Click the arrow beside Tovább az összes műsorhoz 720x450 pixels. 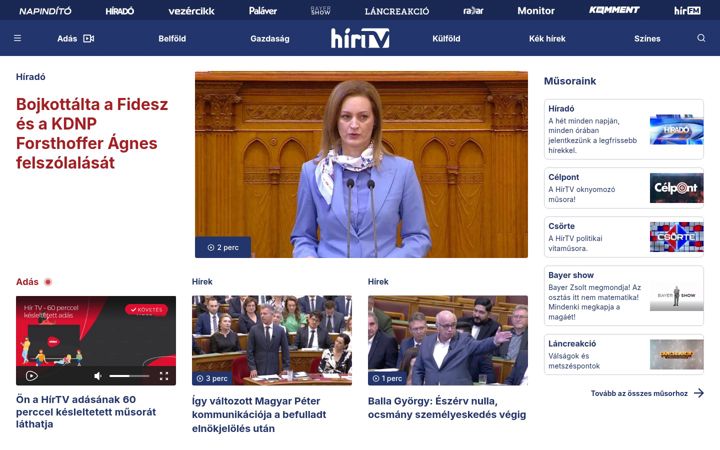698,393
